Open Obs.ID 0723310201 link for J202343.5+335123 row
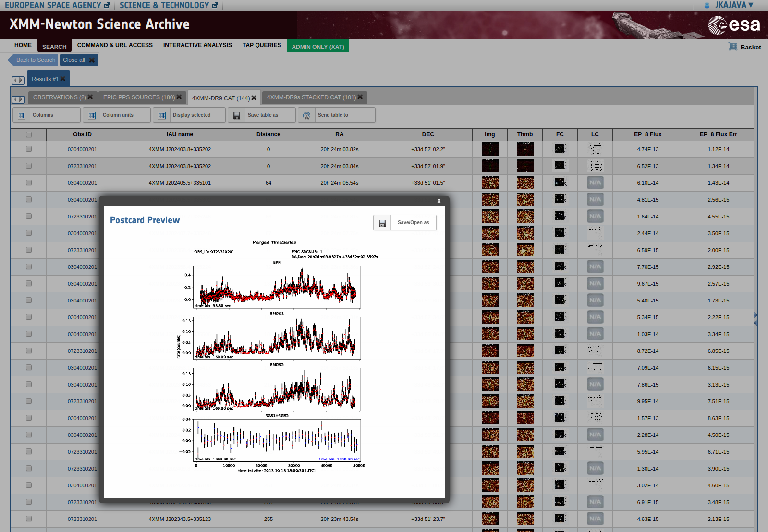The height and width of the screenshot is (532, 768). click(82, 519)
